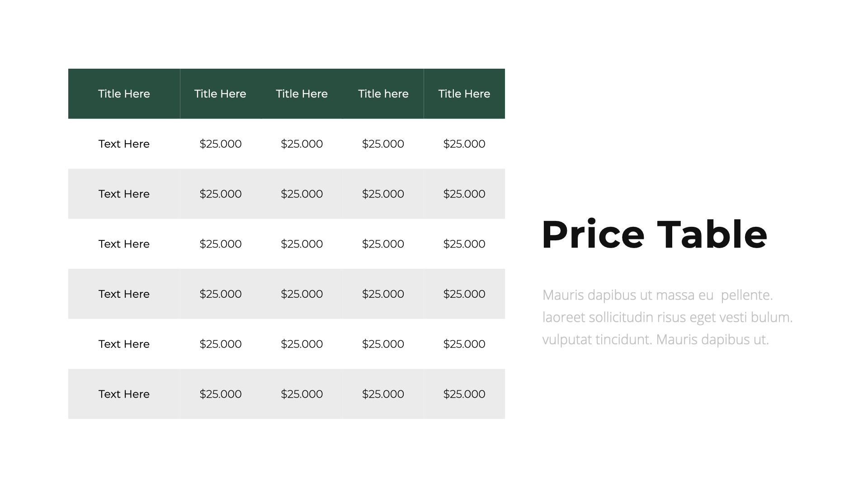The image size is (868, 488).
Task: Click "Text Here" in the third body row
Action: (x=124, y=244)
